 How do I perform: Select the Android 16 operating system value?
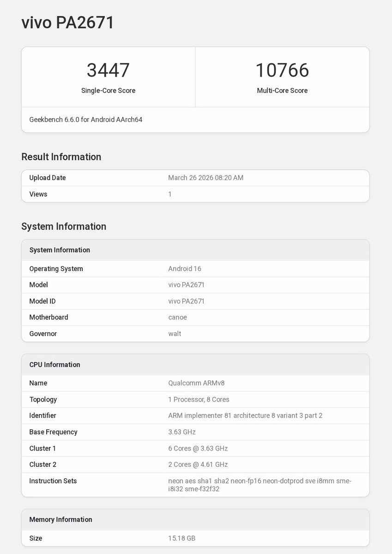pyautogui.click(x=185, y=268)
